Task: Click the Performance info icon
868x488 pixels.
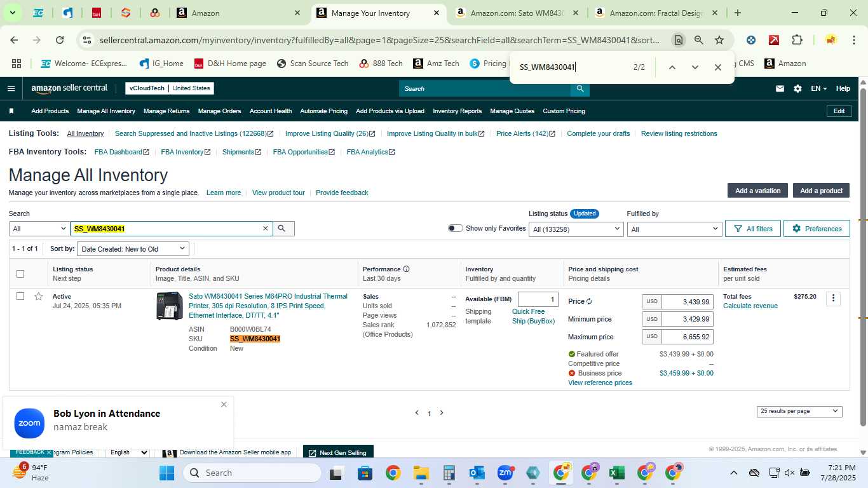Action: coord(406,269)
